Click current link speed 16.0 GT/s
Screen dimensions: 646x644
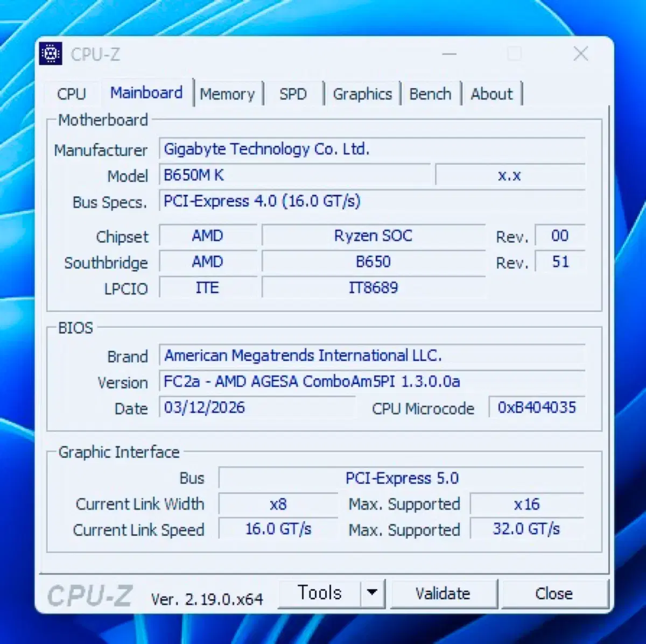278,529
